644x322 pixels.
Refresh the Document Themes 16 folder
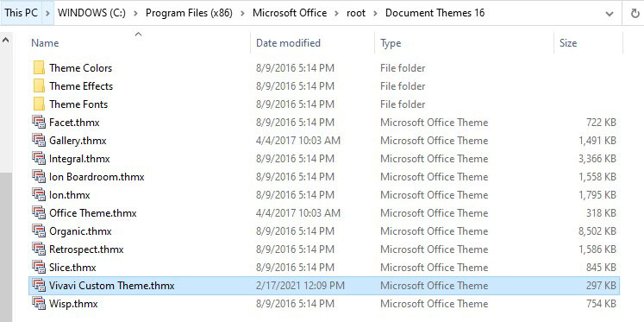635,13
